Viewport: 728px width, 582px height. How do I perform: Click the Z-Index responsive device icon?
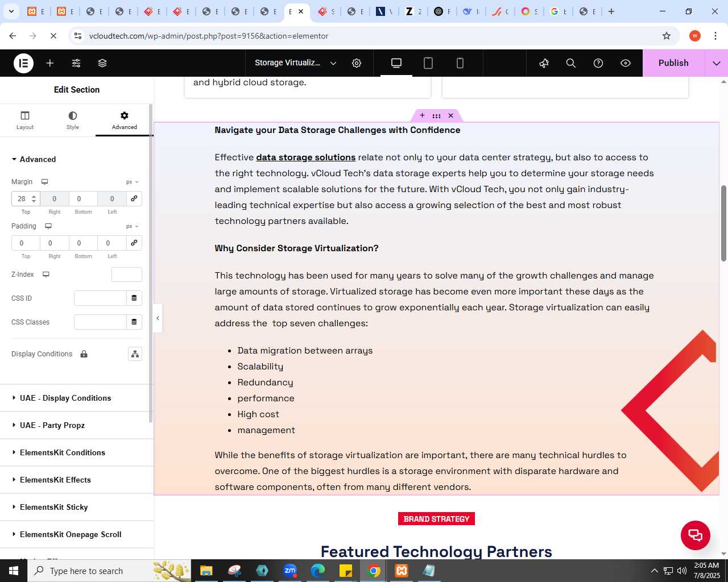[46, 275]
